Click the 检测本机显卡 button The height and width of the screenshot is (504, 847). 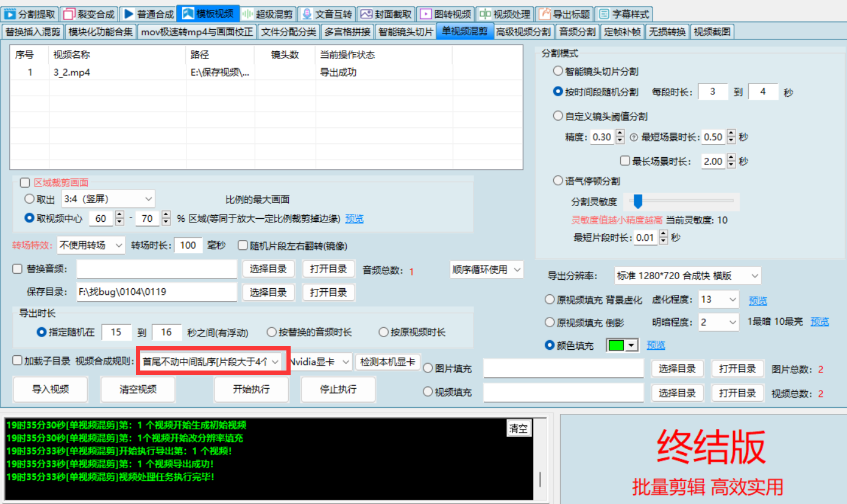pos(388,361)
